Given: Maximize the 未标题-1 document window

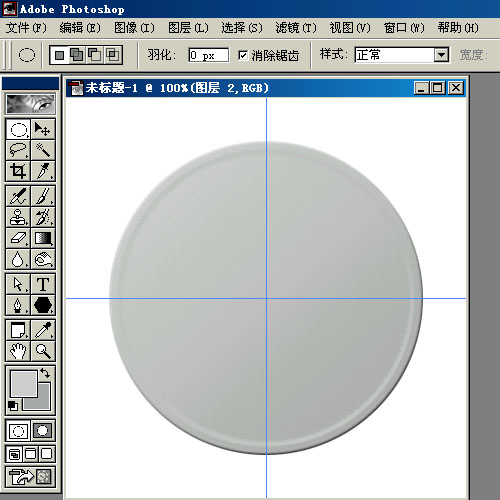Looking at the screenshot, I should coord(438,88).
